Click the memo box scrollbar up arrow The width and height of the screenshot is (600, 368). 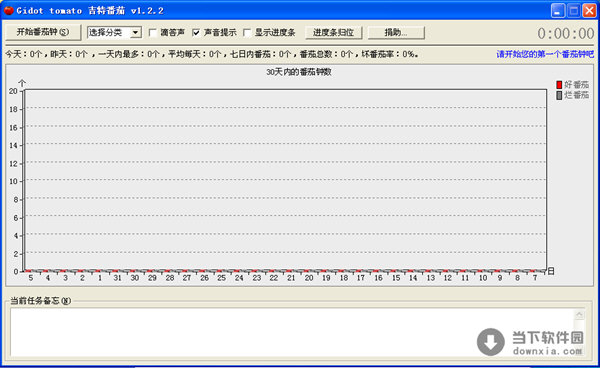click(x=579, y=315)
